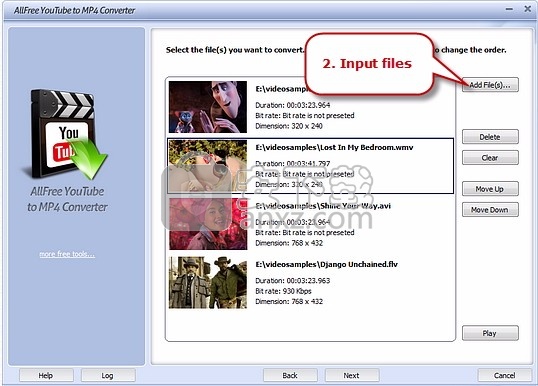Click the Duration: 00:03:23.964 text of first file
The image size is (538, 386).
pyautogui.click(x=293, y=105)
